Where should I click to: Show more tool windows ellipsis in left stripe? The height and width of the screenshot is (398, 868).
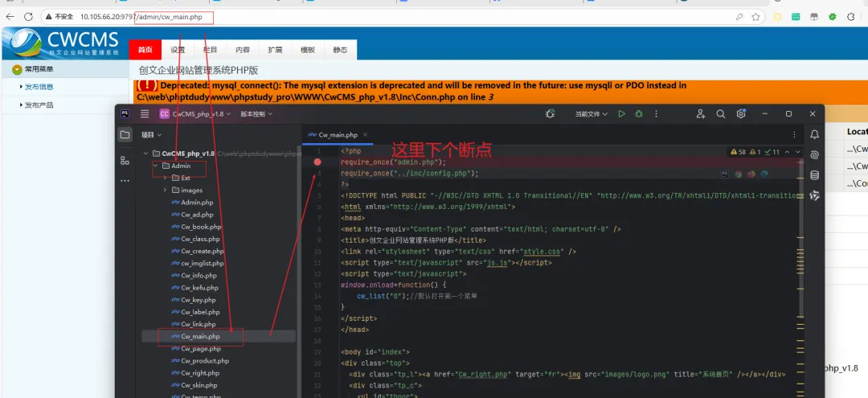(125, 180)
